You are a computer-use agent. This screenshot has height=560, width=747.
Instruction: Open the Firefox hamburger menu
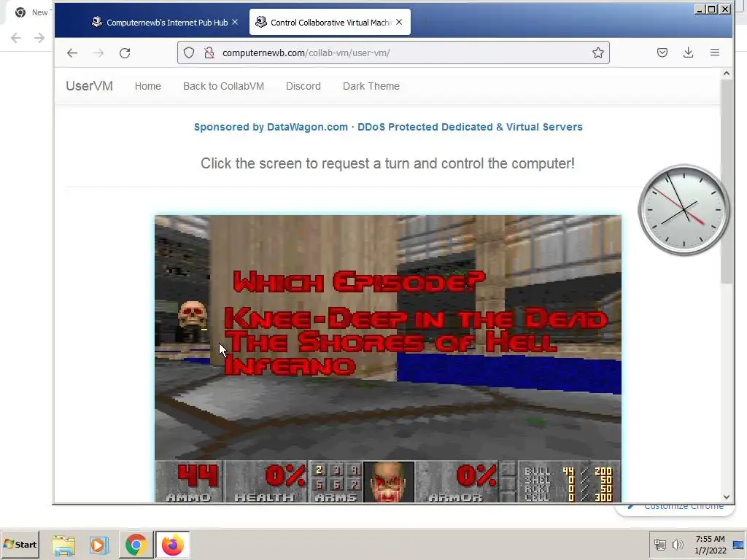click(715, 52)
